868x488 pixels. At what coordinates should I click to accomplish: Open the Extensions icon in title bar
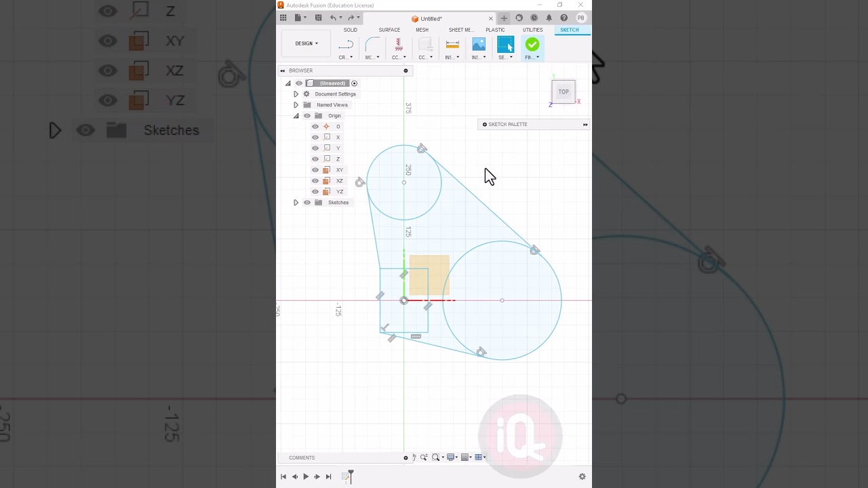pyautogui.click(x=519, y=18)
